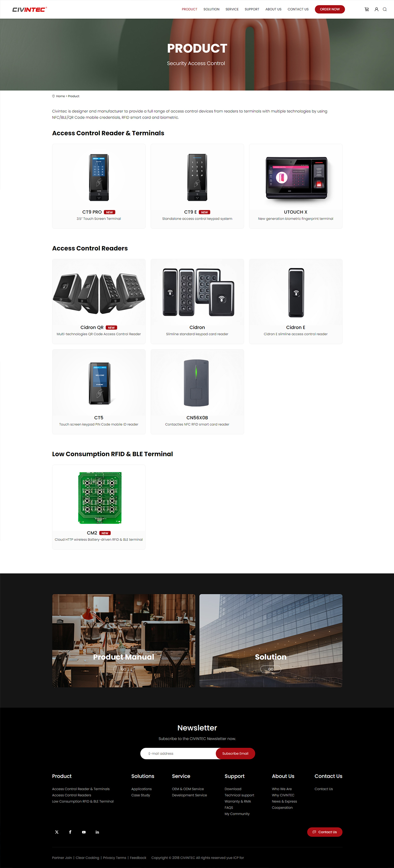This screenshot has height=868, width=394.
Task: Open the shopping cart icon
Action: [x=367, y=10]
